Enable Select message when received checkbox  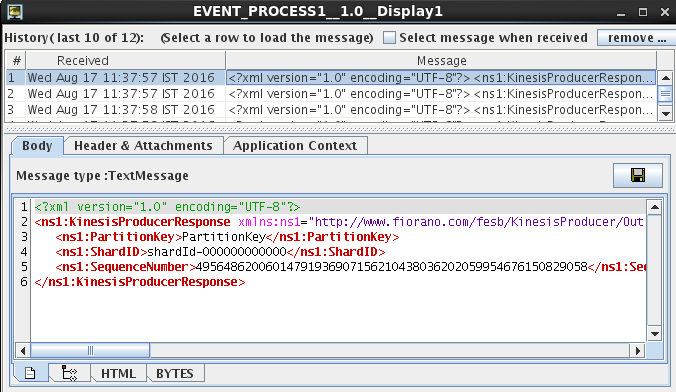click(389, 38)
